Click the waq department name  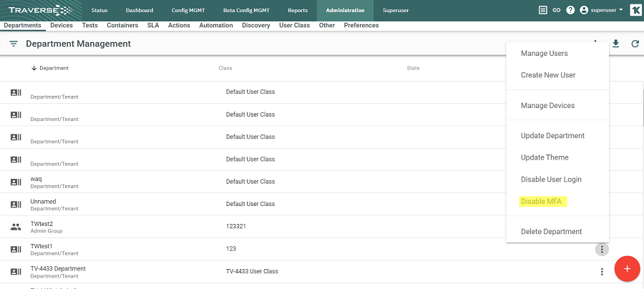[x=36, y=179]
